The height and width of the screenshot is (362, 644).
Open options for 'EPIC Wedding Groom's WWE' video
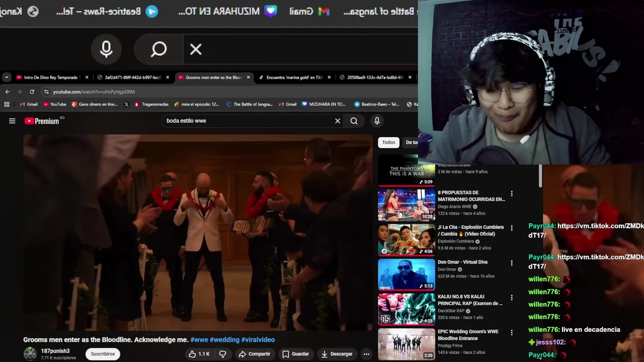point(512,332)
